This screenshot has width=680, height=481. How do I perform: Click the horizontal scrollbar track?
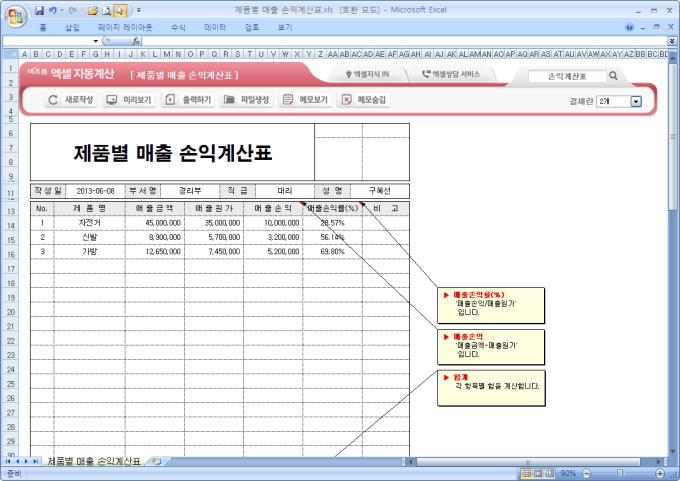[536, 462]
